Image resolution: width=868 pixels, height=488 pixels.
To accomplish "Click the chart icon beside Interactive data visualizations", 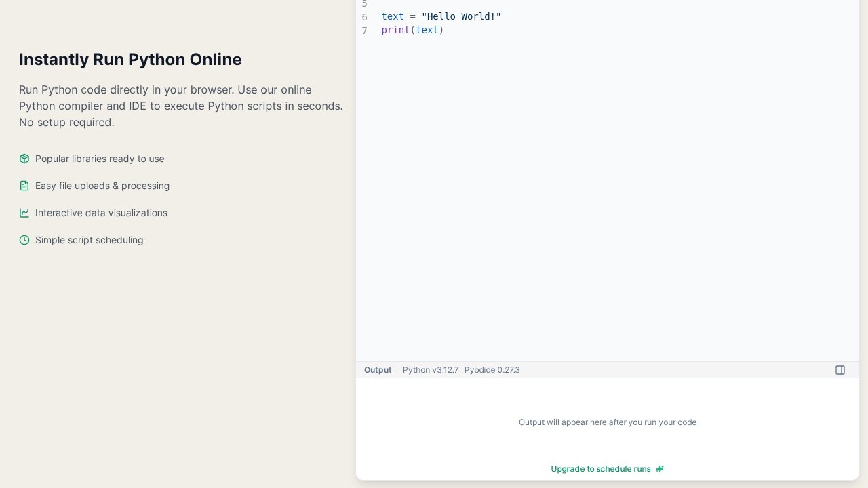I will pos(24,213).
